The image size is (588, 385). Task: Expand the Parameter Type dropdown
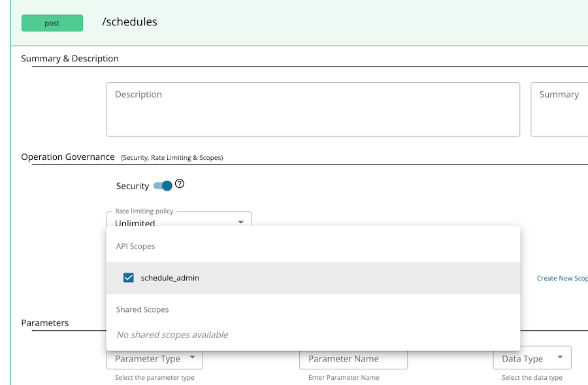coord(154,358)
